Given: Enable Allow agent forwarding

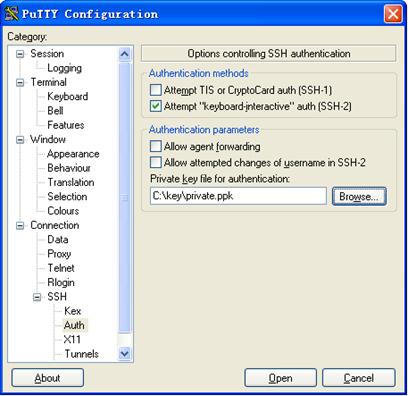Looking at the screenshot, I should click(x=156, y=146).
